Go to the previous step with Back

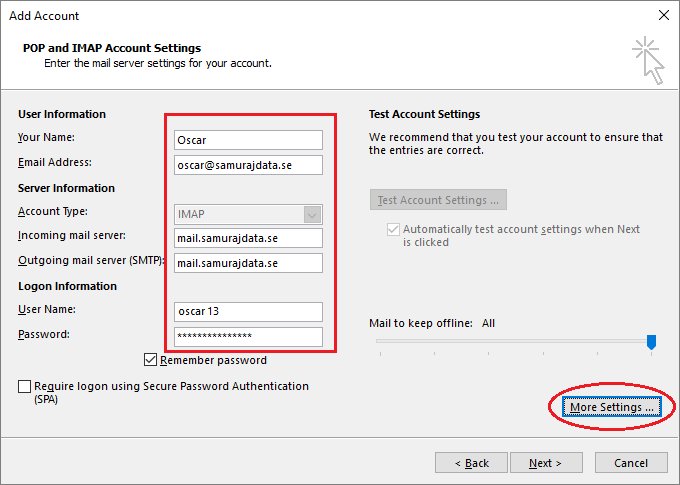[471, 463]
